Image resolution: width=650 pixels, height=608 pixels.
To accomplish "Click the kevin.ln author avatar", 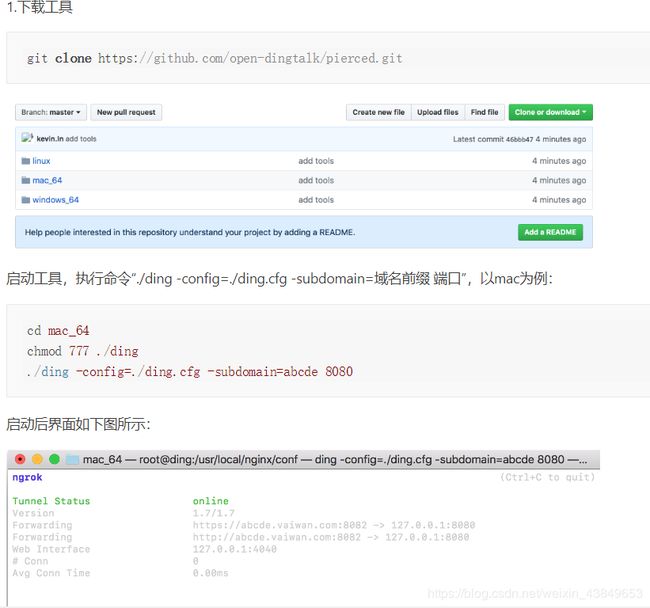I will pos(27,138).
